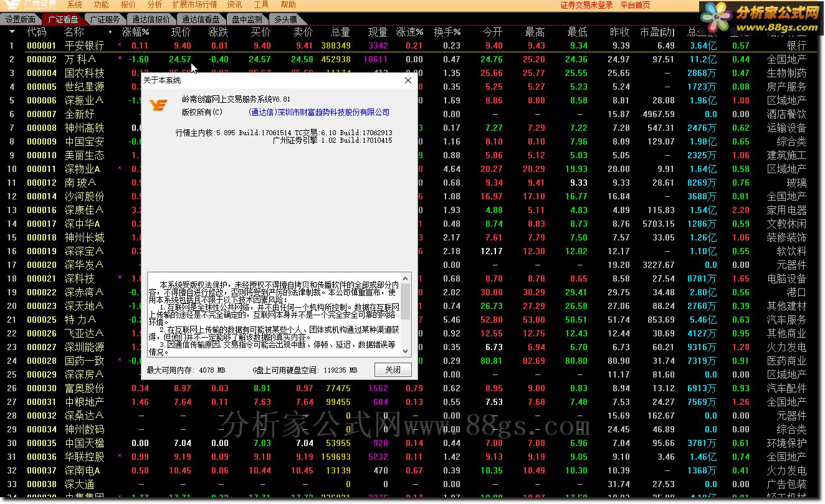
Task: Select the 深科技 stock name
Action: [79, 278]
